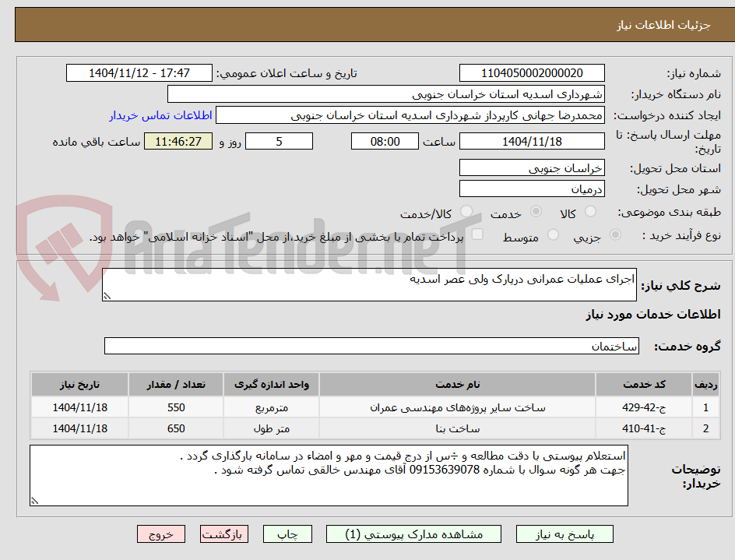Click the days remaining field showing 5

[x=279, y=141]
